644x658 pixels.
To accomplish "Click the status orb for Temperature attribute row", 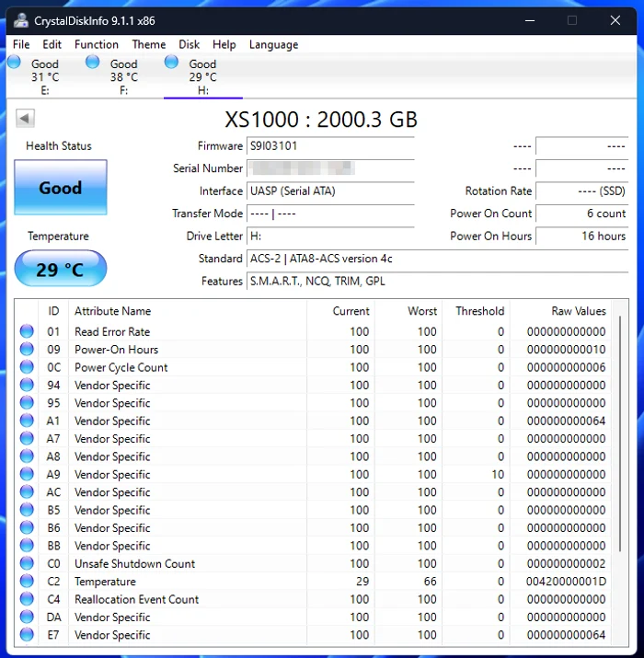I will click(27, 581).
